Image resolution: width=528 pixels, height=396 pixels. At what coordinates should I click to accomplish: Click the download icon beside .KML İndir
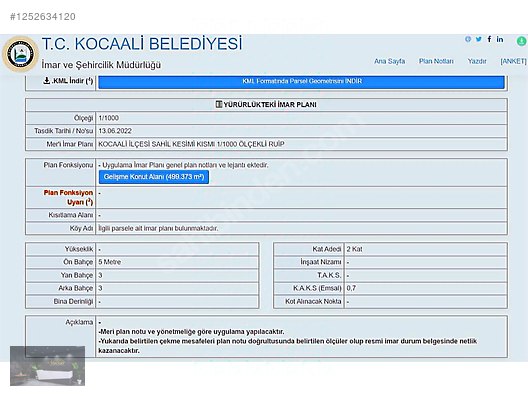pyautogui.click(x=47, y=80)
